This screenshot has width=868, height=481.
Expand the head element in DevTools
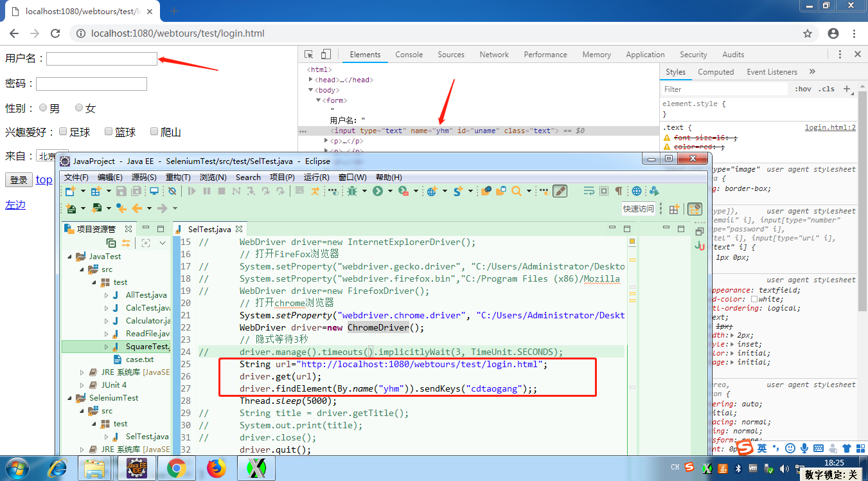click(311, 80)
